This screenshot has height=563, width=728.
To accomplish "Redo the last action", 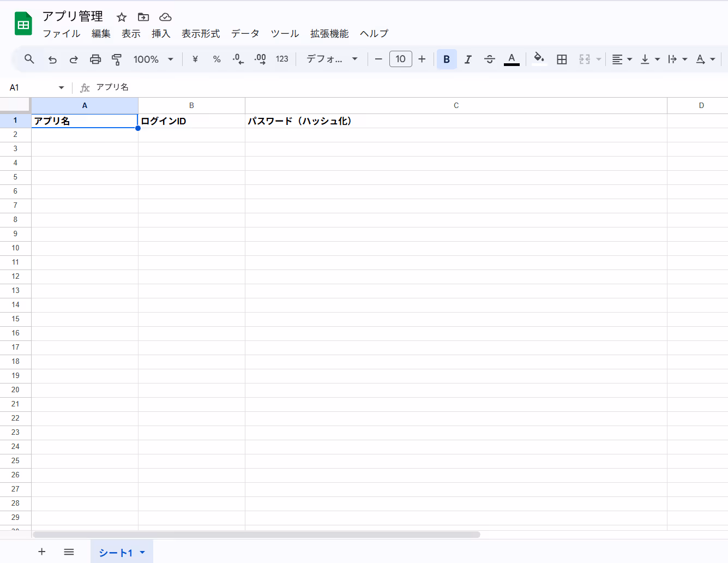I will tap(74, 59).
